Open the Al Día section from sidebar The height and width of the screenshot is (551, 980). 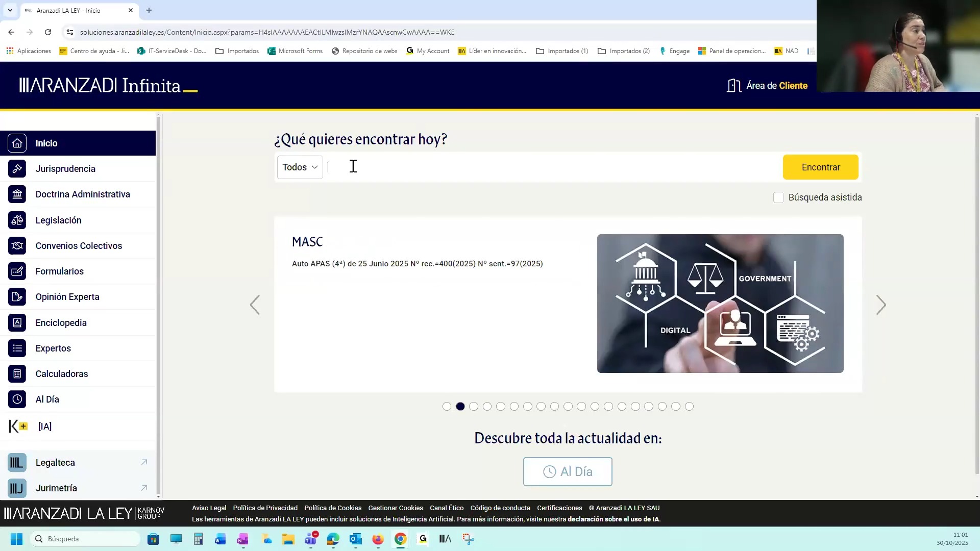(x=47, y=399)
